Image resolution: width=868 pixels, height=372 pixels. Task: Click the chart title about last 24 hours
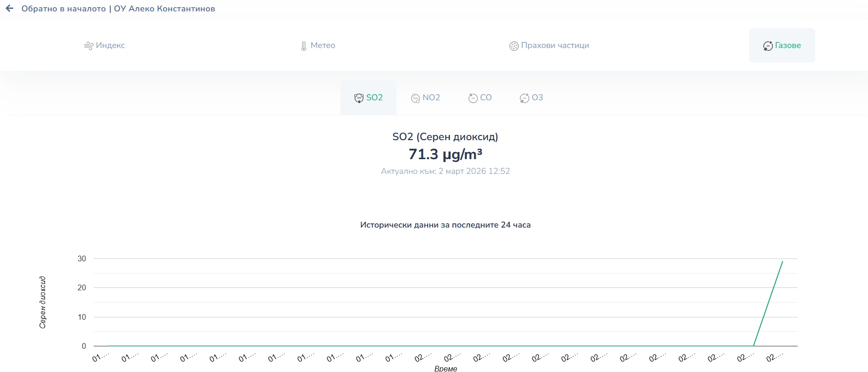[445, 225]
